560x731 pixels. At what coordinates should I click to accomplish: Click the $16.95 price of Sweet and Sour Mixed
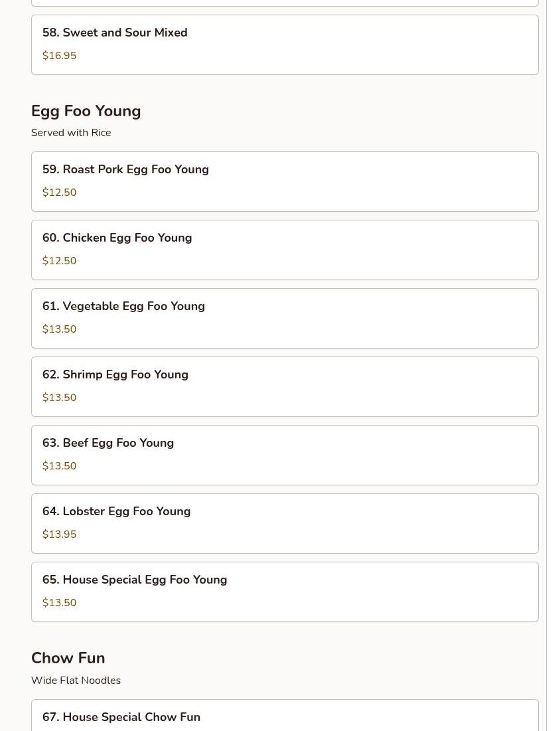tap(60, 56)
